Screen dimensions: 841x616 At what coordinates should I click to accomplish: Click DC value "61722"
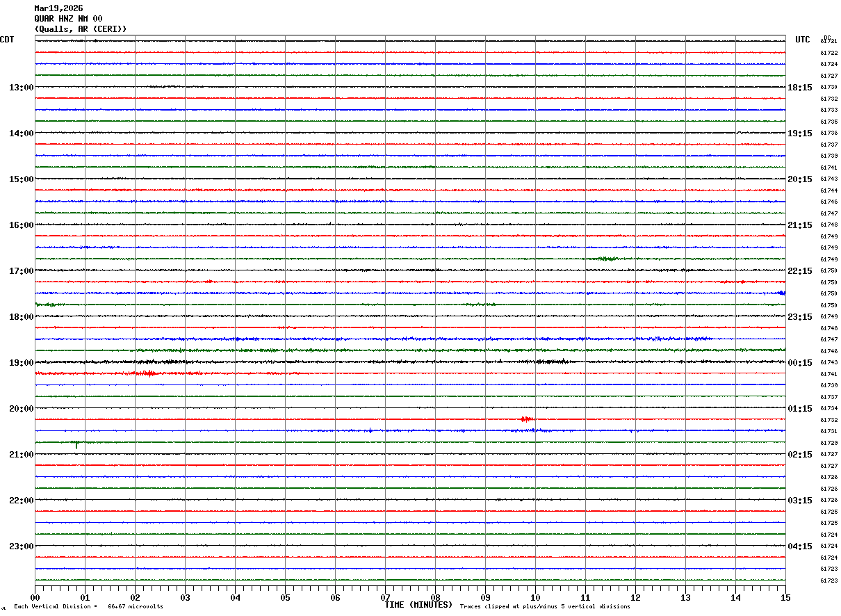pos(829,53)
